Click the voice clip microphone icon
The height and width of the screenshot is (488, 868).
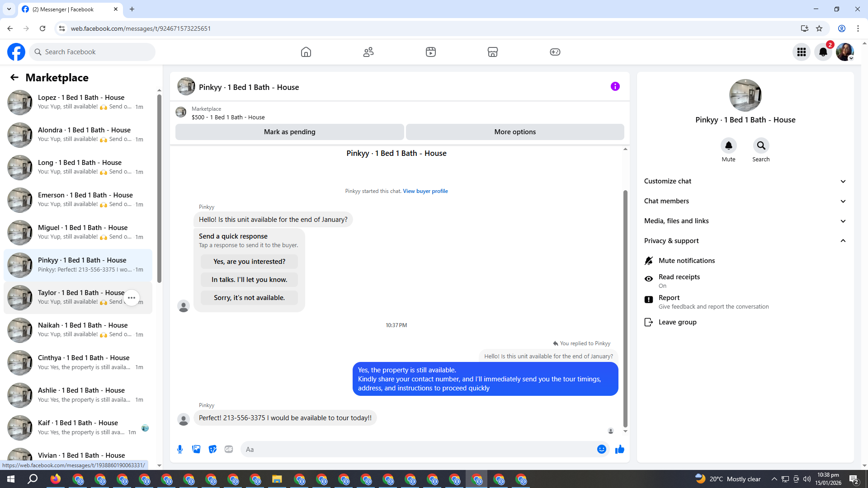coord(180,449)
